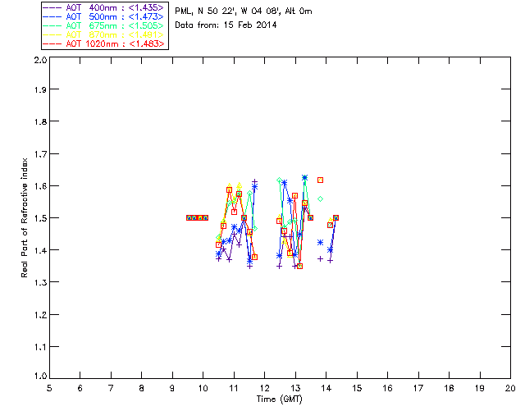Click the AOT 870nm legend entry
Image resolution: width=525 pixels, height=420 pixels.
103,34
